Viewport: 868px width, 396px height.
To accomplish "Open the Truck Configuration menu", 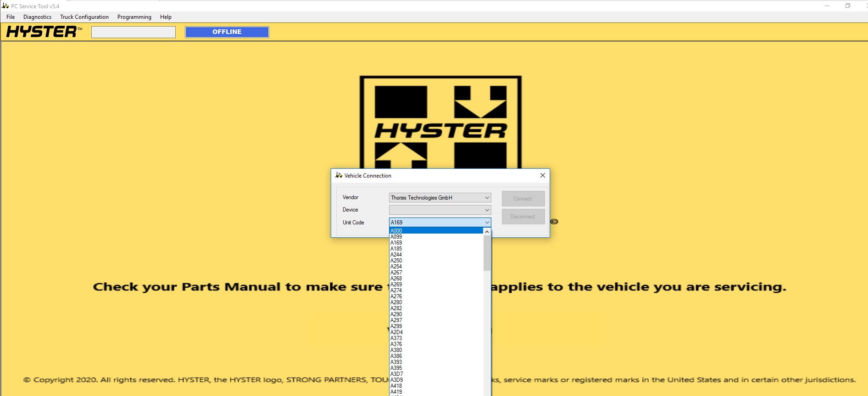I will 84,17.
